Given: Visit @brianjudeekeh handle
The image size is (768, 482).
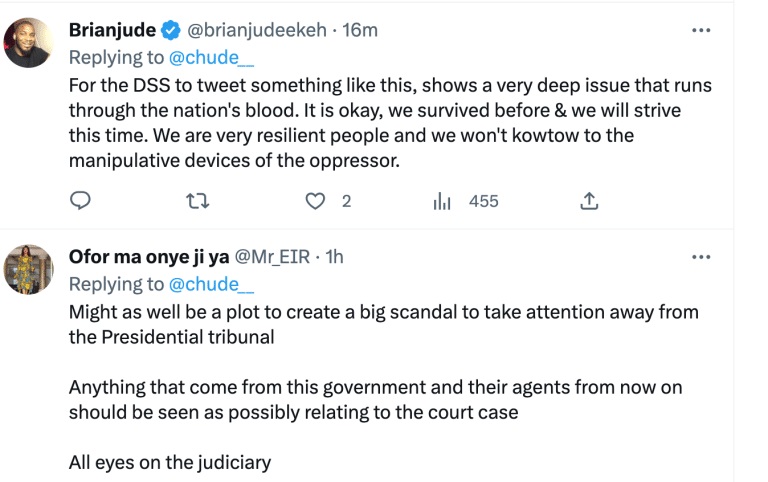Looking at the screenshot, I should 259,30.
